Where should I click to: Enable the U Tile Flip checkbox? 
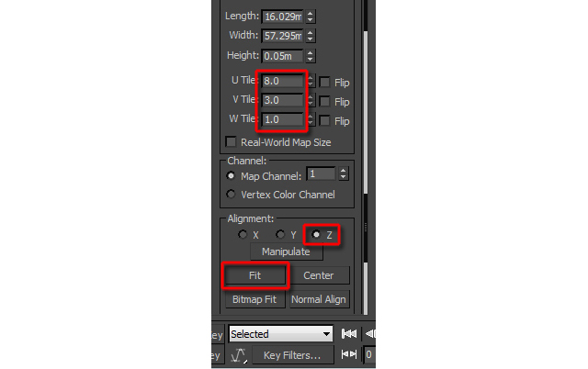pyautogui.click(x=324, y=82)
